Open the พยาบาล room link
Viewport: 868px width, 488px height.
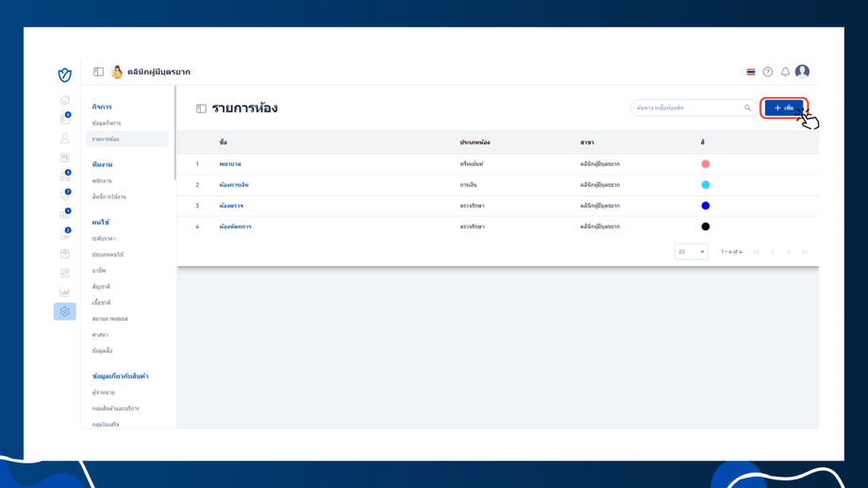pyautogui.click(x=229, y=164)
